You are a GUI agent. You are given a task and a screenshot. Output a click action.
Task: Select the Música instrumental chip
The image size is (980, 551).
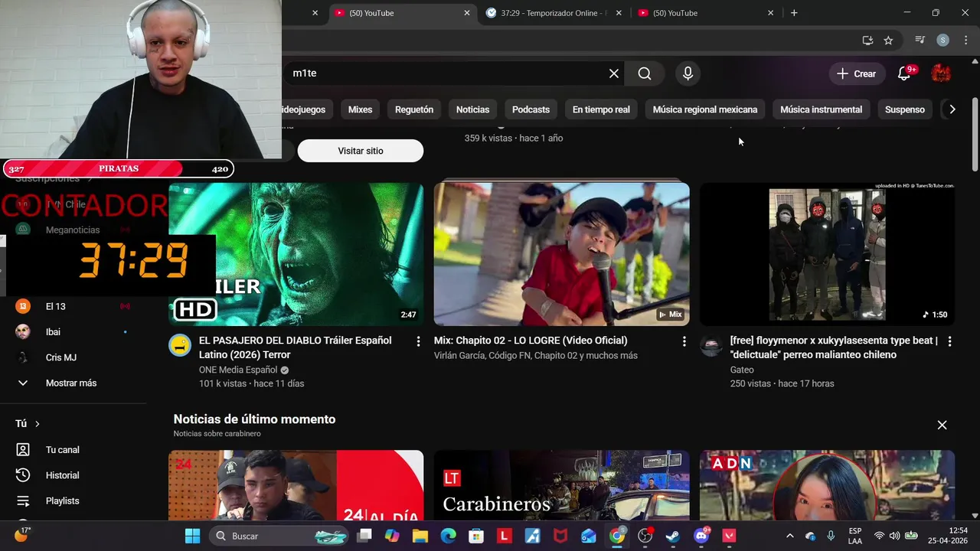pos(821,109)
